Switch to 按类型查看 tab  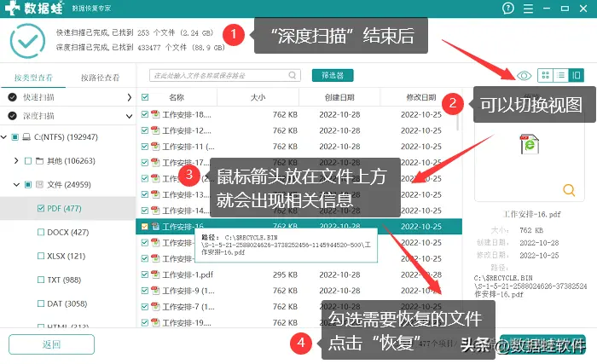[33, 78]
